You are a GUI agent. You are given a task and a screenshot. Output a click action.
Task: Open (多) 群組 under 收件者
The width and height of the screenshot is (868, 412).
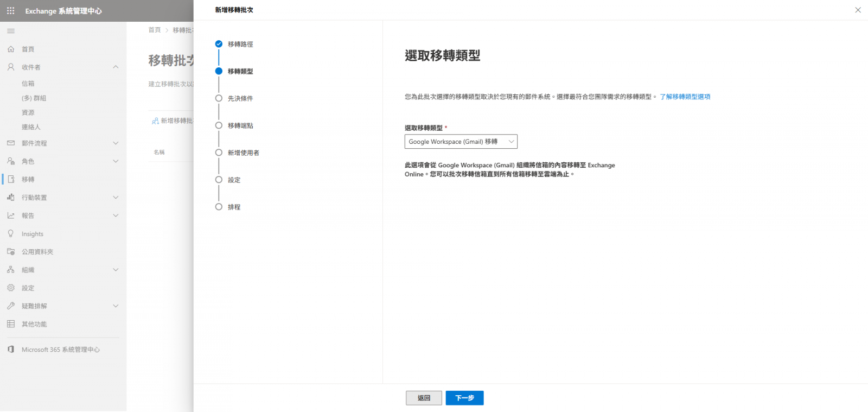(34, 98)
